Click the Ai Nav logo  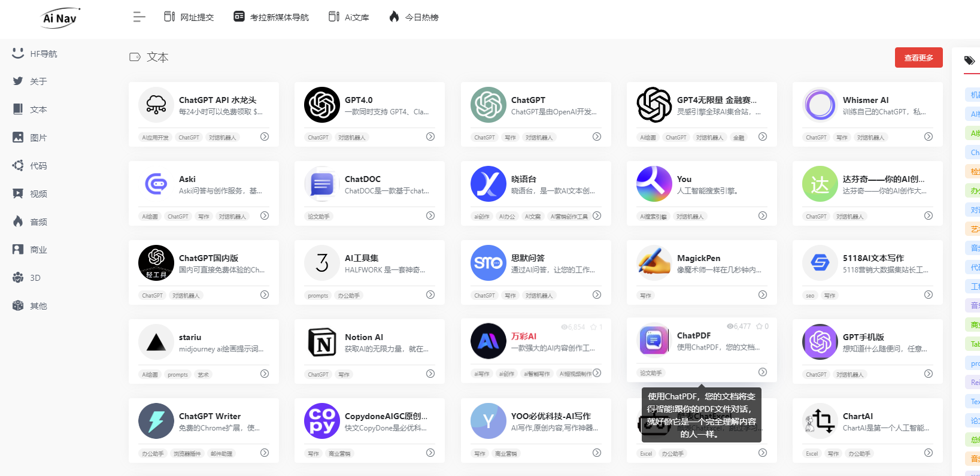[x=60, y=18]
